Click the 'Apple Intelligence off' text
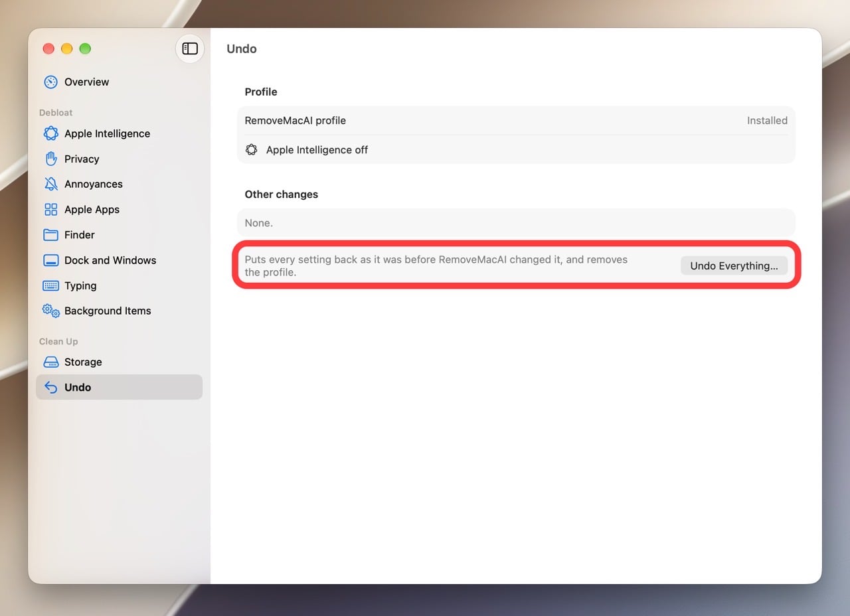 tap(317, 150)
